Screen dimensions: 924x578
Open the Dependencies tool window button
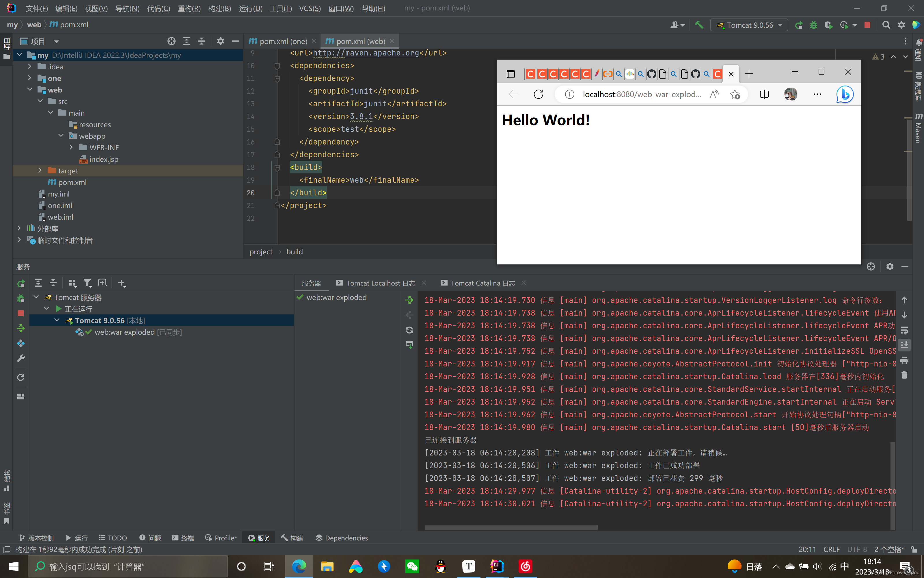point(342,538)
